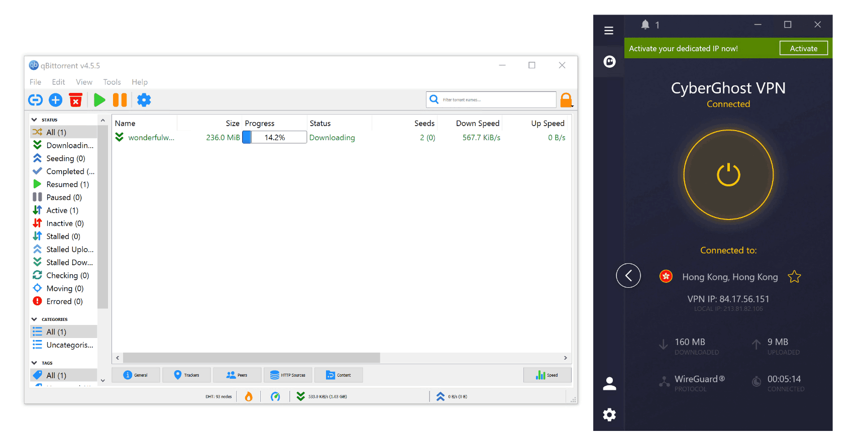Select tags filter All (1)
Viewport: 868px width, 446px height.
pyautogui.click(x=63, y=375)
